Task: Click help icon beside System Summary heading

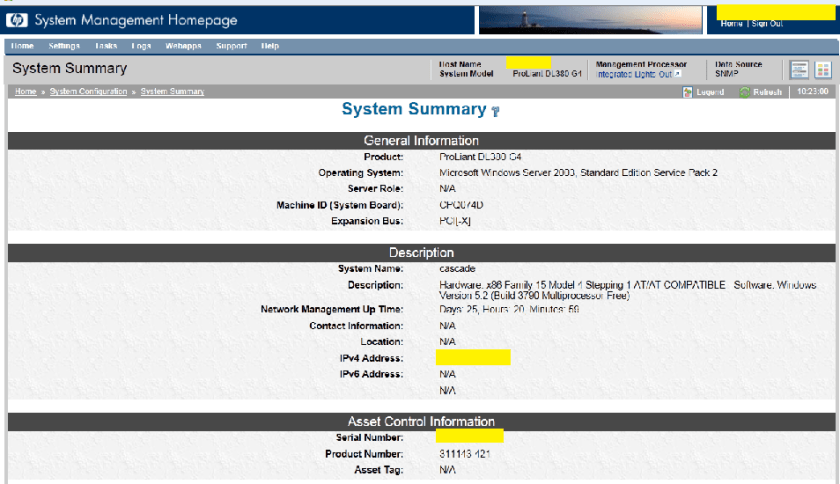Action: [x=494, y=111]
